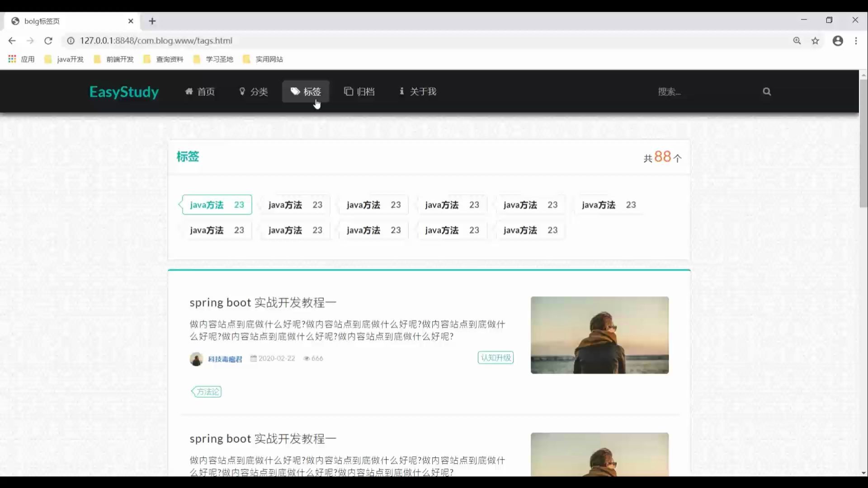This screenshot has width=868, height=488.
Task: Open 标签 in the navbar
Action: coord(306,92)
